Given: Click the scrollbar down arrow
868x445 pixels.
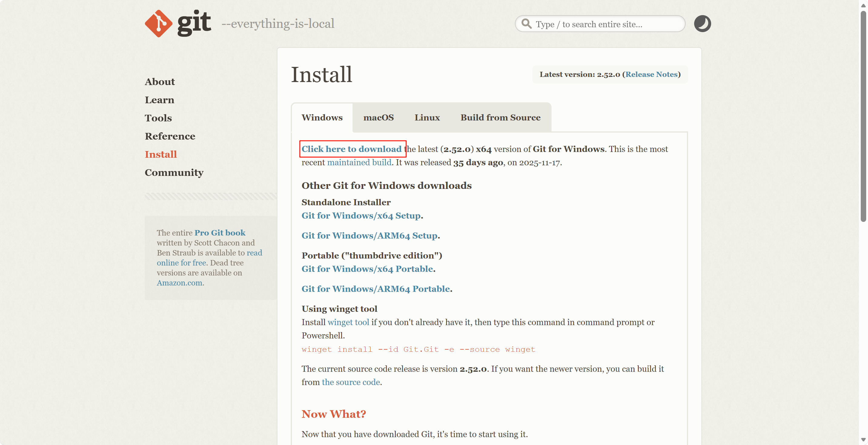Looking at the screenshot, I should tap(863, 440).
